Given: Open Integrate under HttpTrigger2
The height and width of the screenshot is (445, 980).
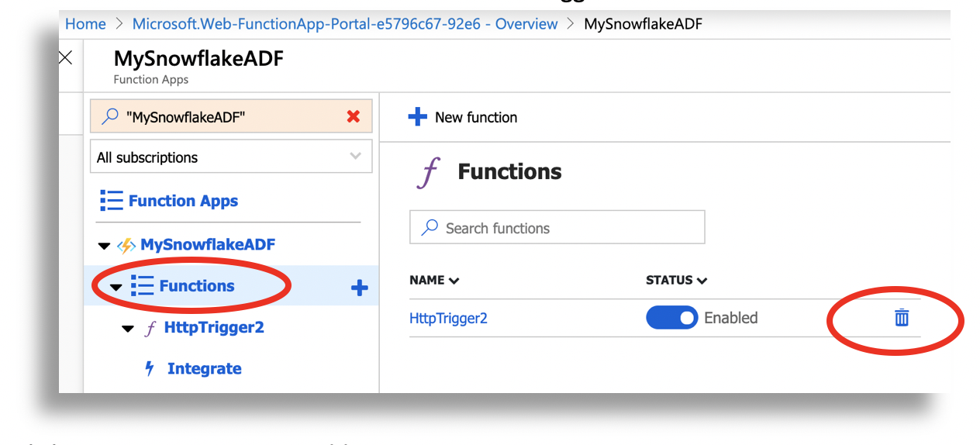Looking at the screenshot, I should point(204,368).
